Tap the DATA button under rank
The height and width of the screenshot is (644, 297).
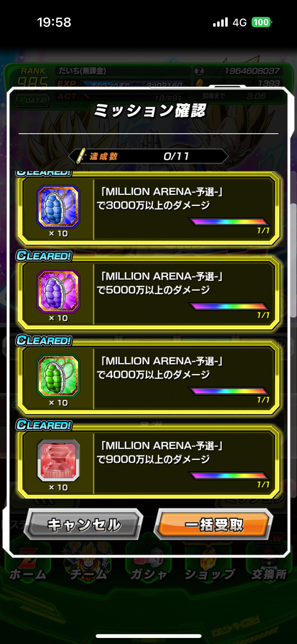coord(32,101)
